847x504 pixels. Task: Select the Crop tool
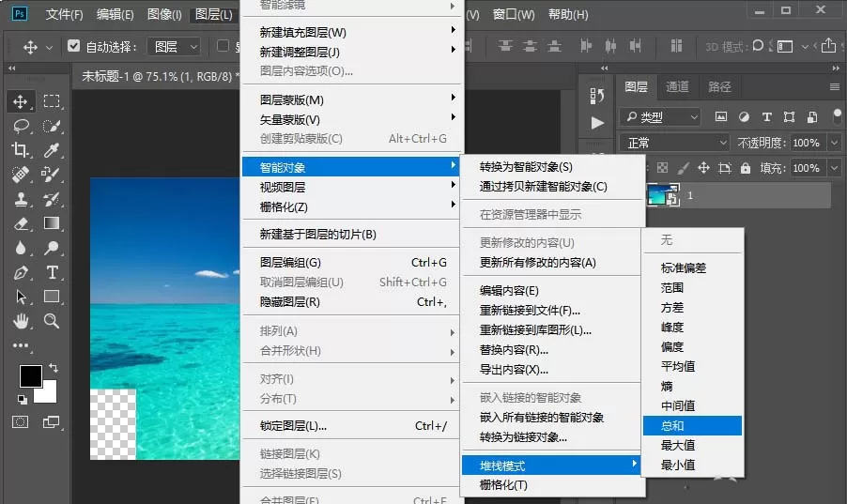point(21,149)
